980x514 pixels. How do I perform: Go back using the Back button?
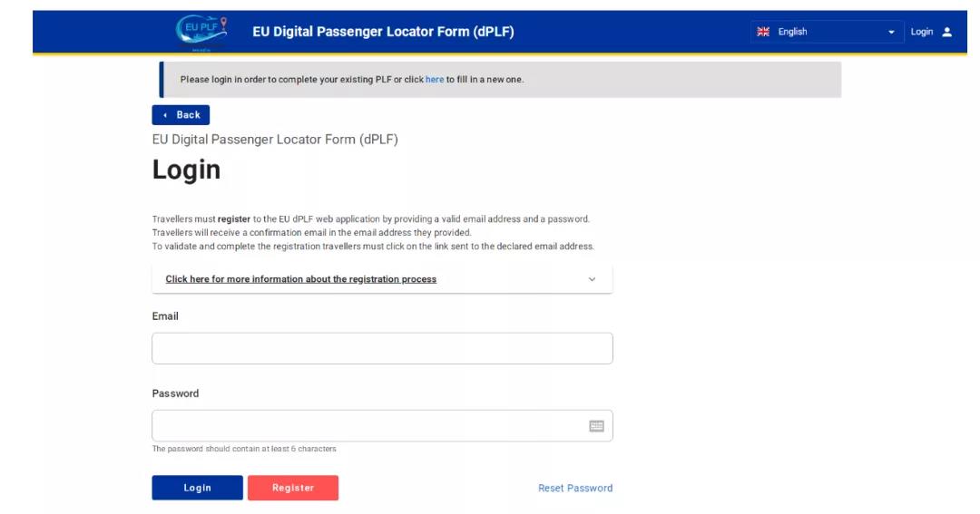tap(181, 115)
